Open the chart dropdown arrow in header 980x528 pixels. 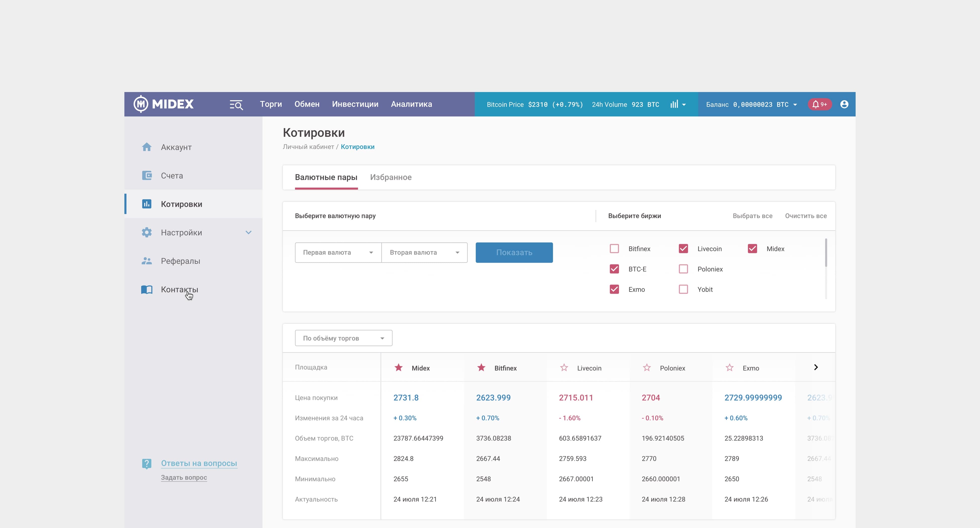pos(684,105)
